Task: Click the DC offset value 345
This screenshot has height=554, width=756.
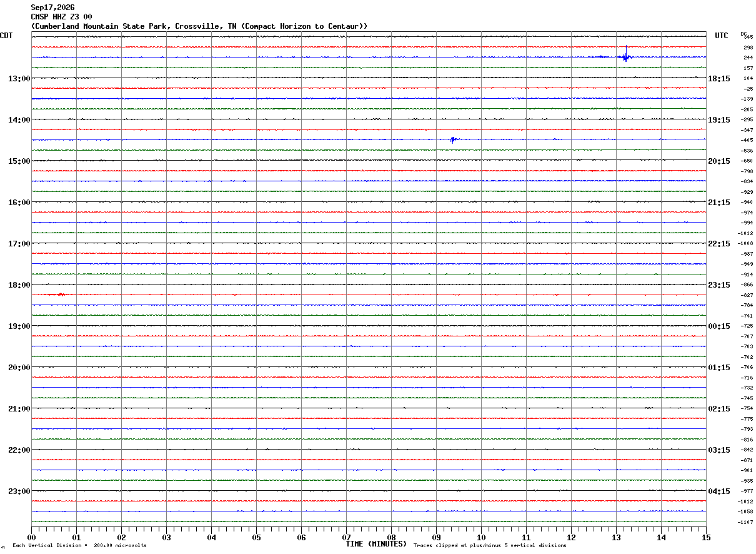Action: click(748, 38)
